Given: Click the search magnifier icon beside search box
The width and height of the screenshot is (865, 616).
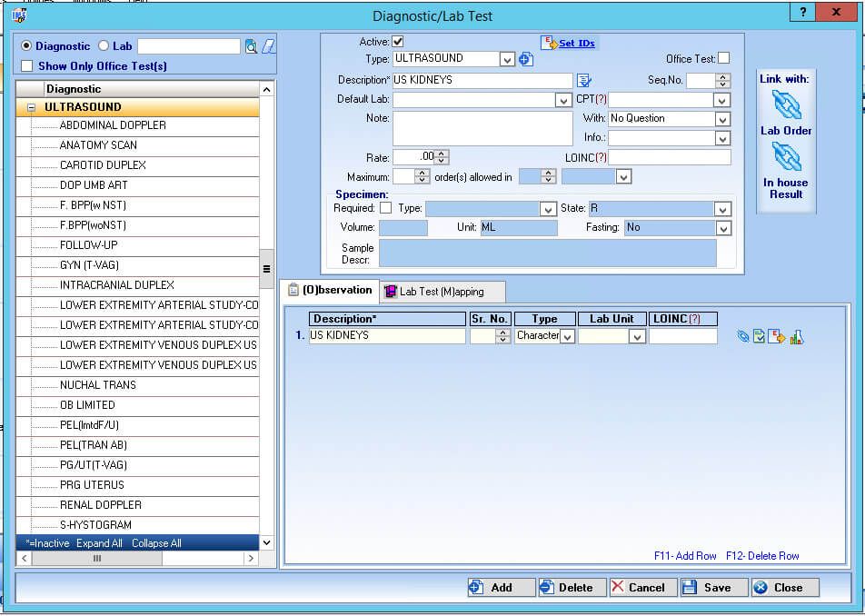Looking at the screenshot, I should coord(251,46).
